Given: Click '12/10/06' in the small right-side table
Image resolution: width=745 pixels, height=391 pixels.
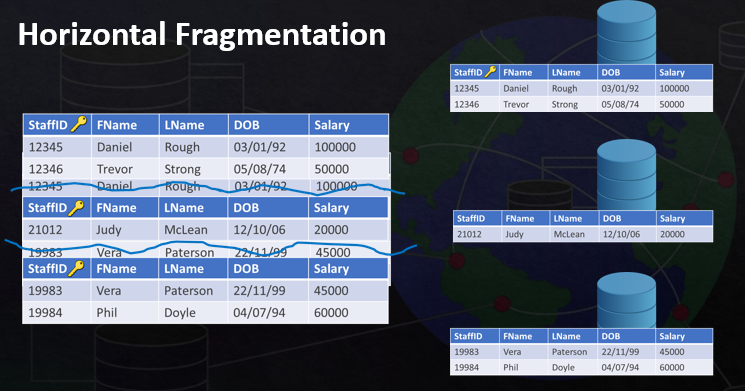Looking at the screenshot, I should click(x=621, y=234).
